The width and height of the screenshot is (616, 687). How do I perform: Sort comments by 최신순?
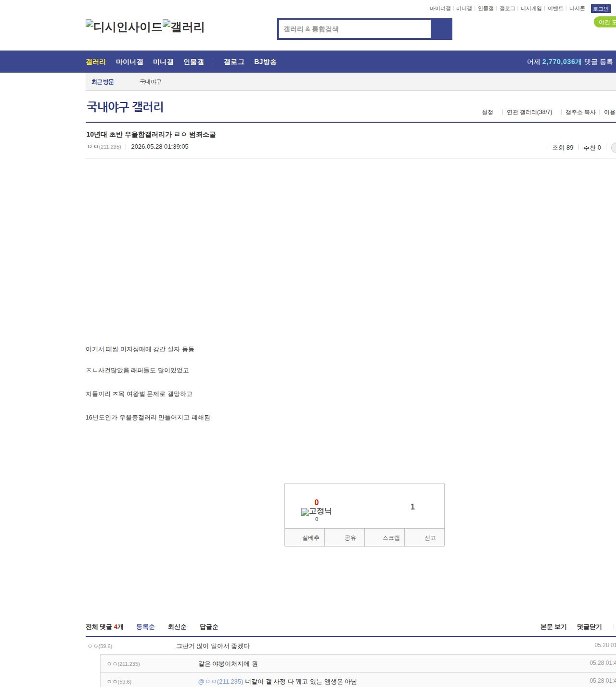[x=177, y=627]
